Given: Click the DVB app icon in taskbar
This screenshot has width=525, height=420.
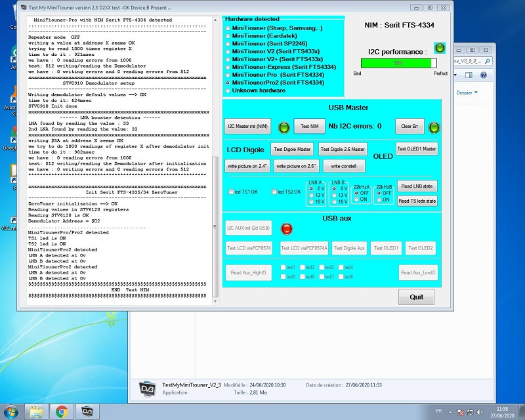Looking at the screenshot, I should point(86,411).
